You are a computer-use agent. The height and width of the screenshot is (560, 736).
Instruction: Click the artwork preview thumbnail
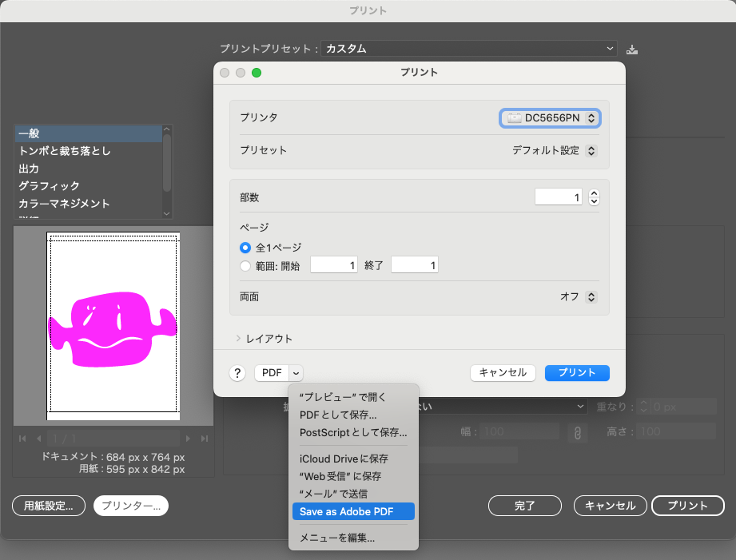click(112, 326)
